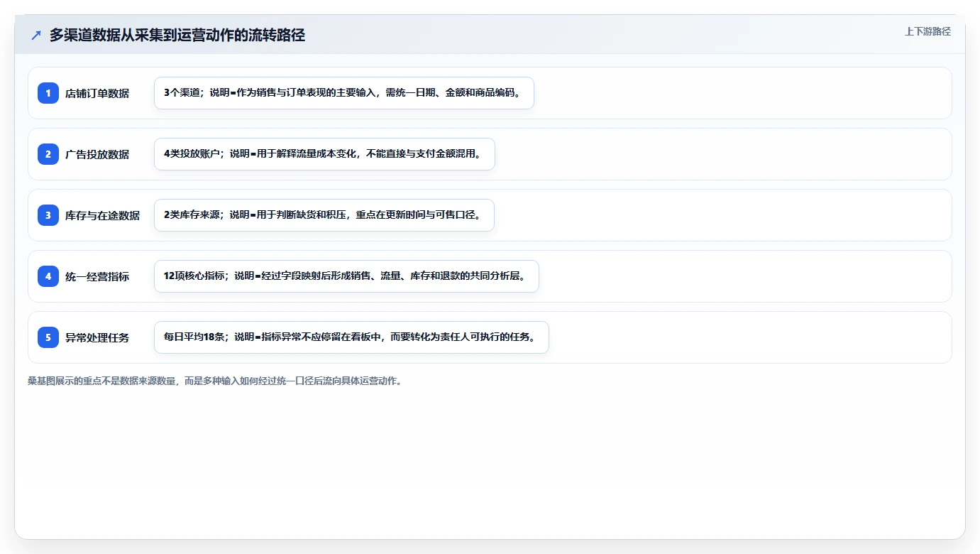Select the 库存与在途数据 row label
Image resolution: width=980 pixels, height=554 pixels.
click(102, 215)
